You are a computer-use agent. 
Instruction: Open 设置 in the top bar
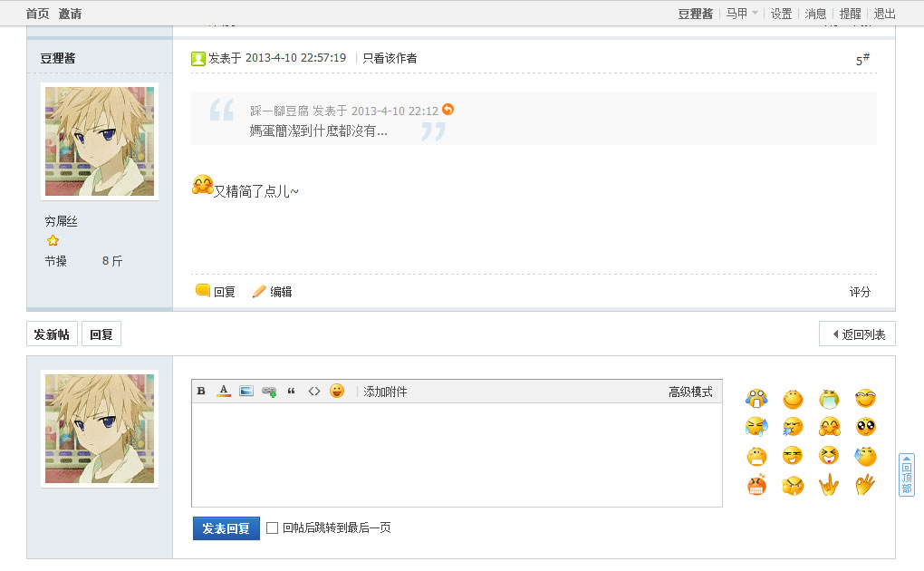(782, 14)
